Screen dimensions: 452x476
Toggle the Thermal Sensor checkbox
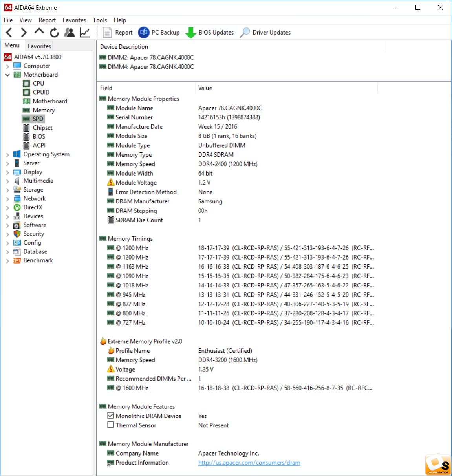111,425
